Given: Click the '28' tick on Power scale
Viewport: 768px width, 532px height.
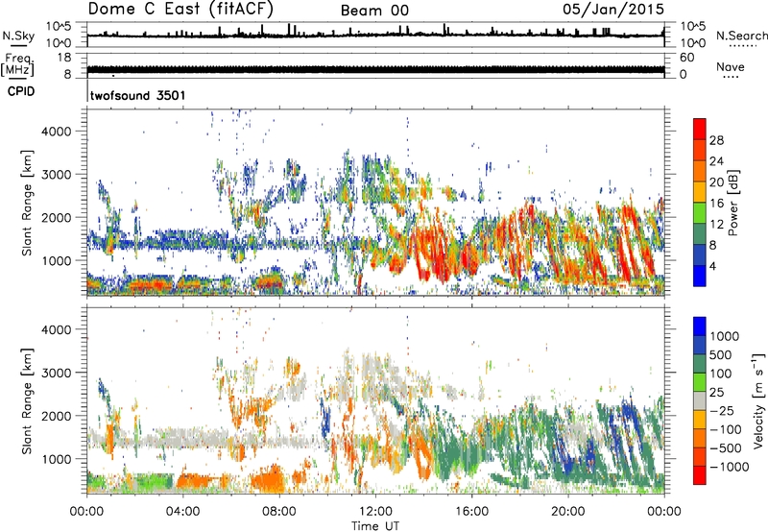Looking at the screenshot, I should click(x=716, y=140).
